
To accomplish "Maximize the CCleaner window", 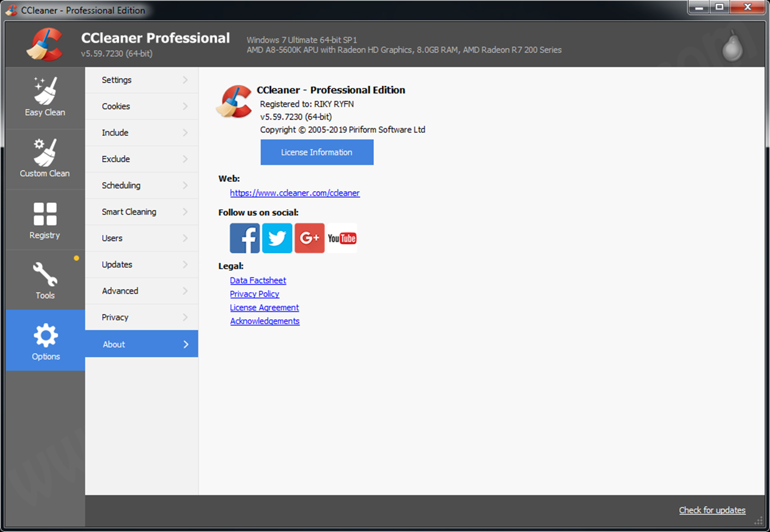I will tap(719, 7).
